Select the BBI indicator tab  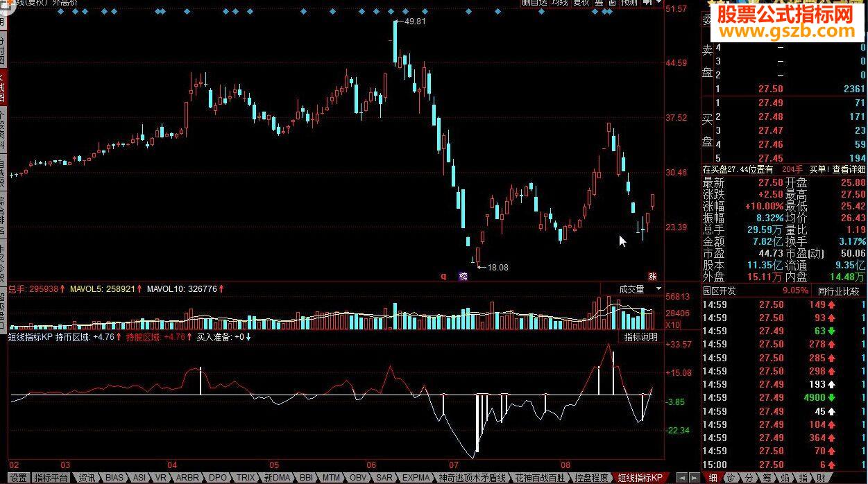click(x=306, y=478)
